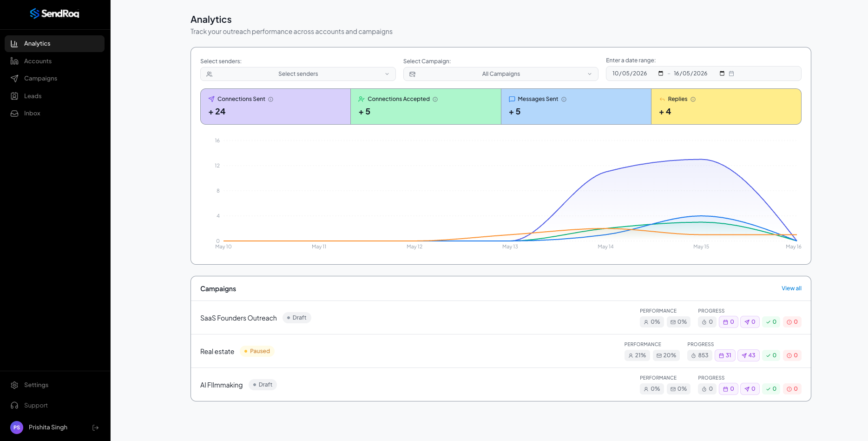Click Real estate 21% acceptance chip
Viewport: 868px width, 441px height.
tap(637, 355)
